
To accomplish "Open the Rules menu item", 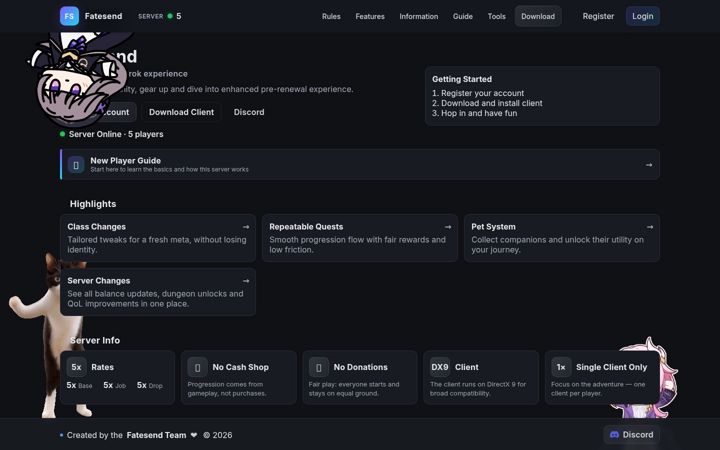I will (x=331, y=16).
